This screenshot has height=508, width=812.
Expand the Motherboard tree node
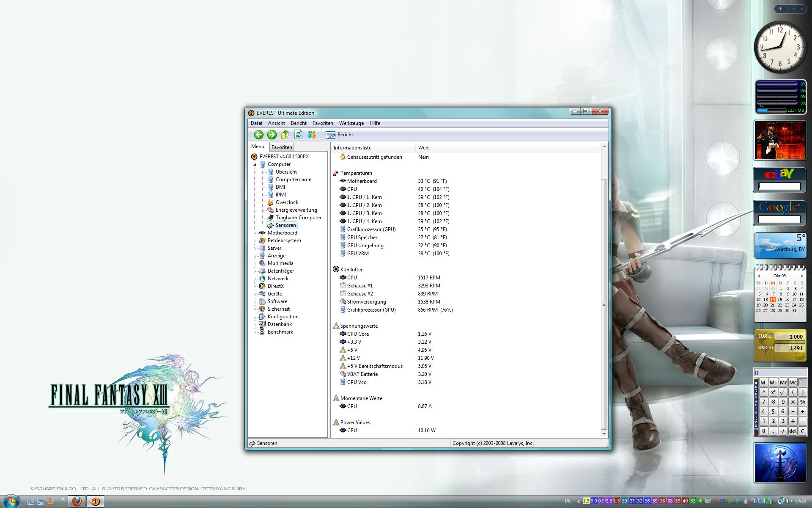click(255, 233)
